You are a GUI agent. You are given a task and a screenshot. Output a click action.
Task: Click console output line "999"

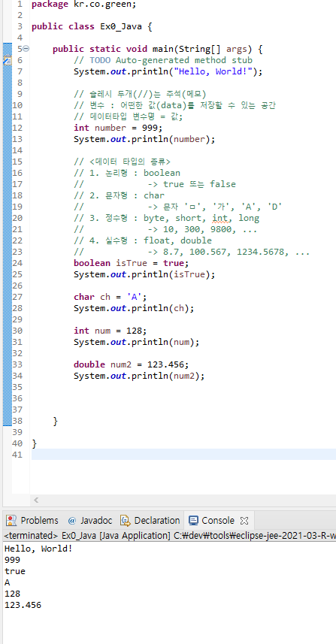tap(12, 560)
